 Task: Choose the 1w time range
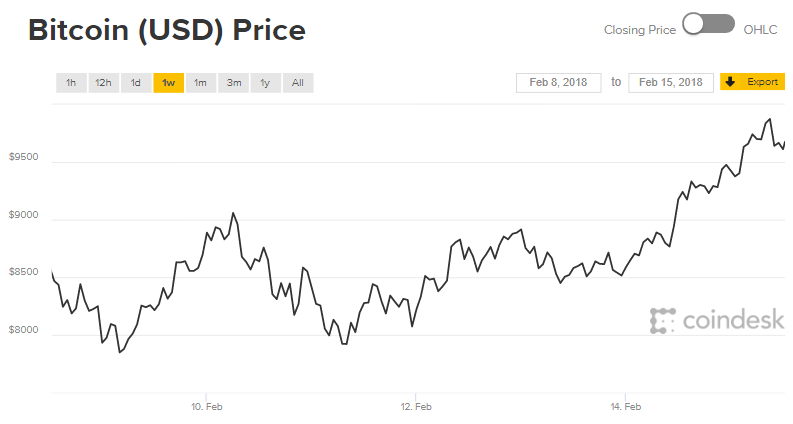click(168, 83)
